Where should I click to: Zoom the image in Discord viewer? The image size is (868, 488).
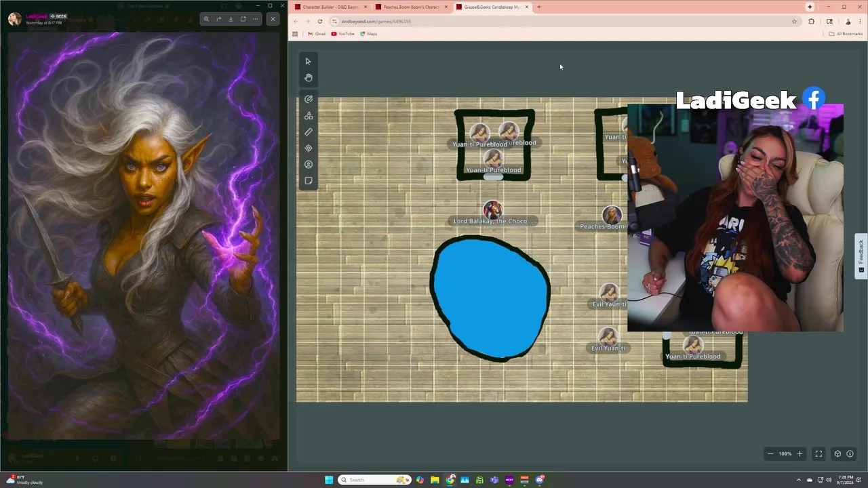pyautogui.click(x=206, y=19)
